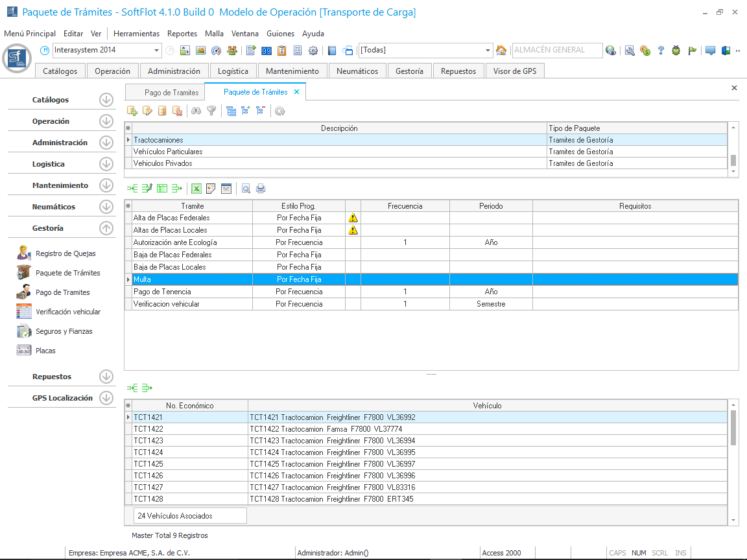Click the printer icon
Image resolution: width=747 pixels, height=560 pixels.
[261, 189]
